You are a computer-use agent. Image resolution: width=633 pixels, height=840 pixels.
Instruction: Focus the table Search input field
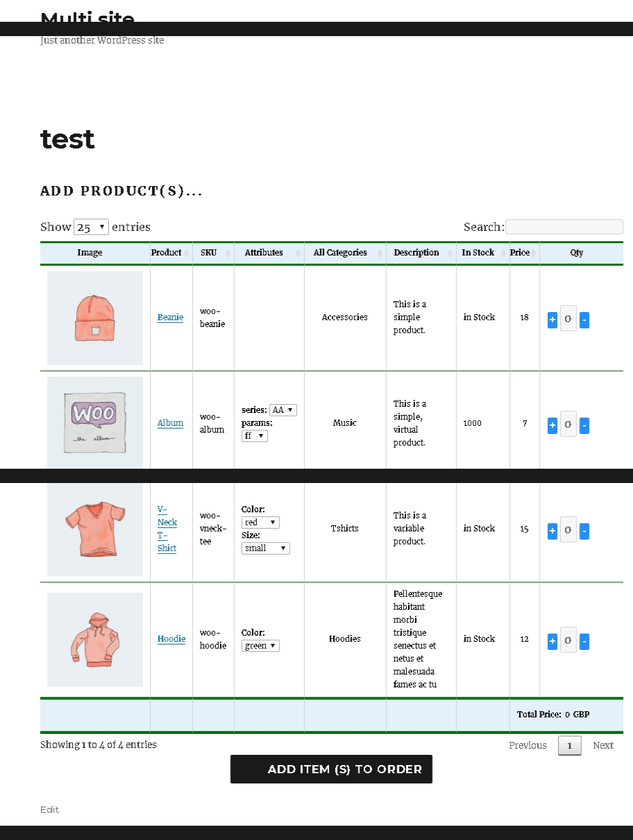563,228
